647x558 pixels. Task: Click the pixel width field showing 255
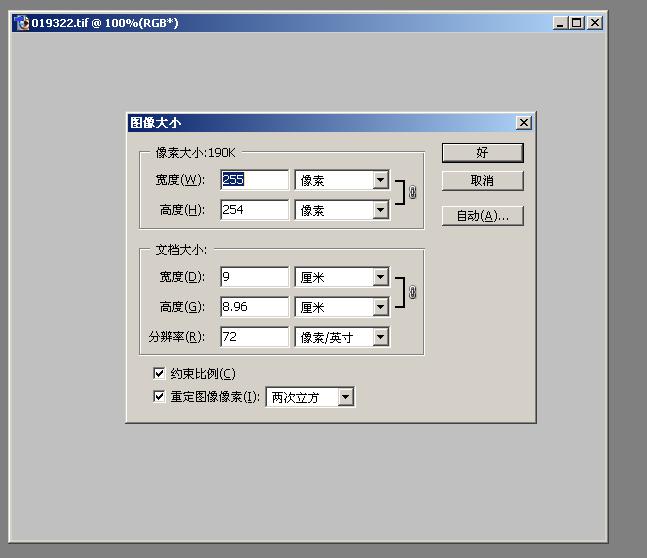tap(255, 180)
